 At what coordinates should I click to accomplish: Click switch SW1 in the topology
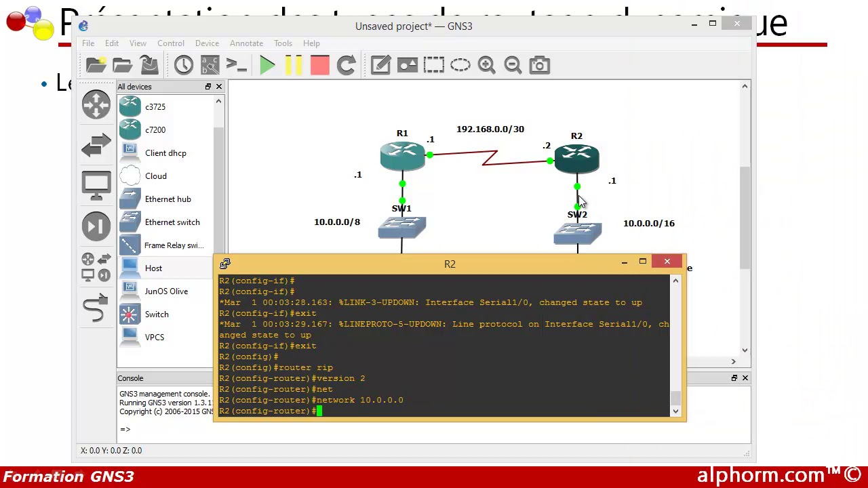click(x=402, y=228)
